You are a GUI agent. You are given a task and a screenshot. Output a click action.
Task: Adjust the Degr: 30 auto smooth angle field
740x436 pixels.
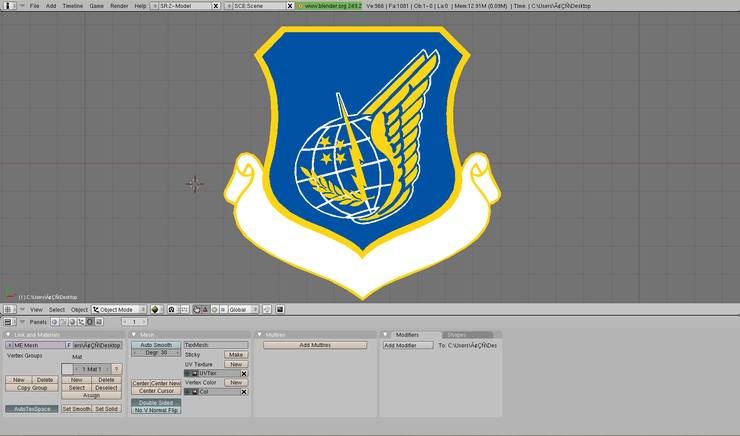(x=156, y=352)
